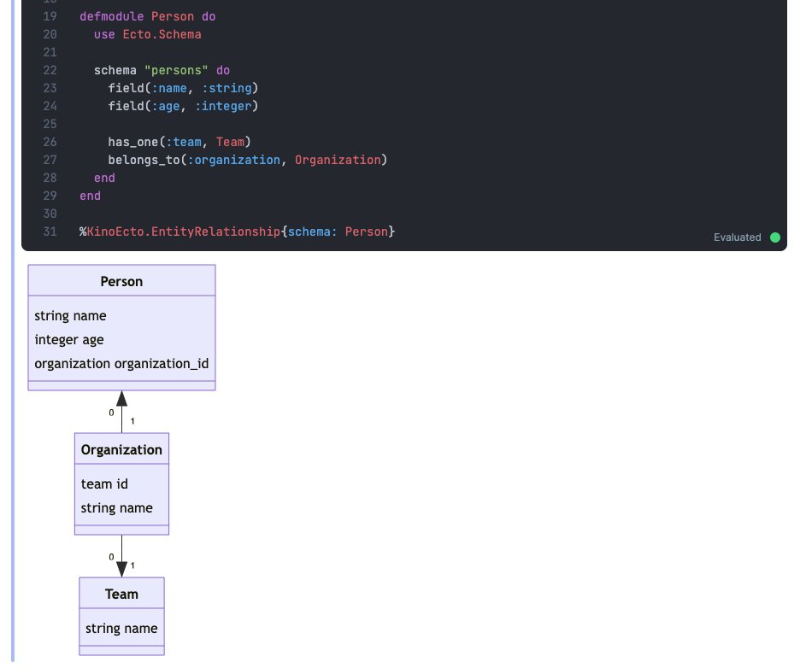The image size is (812, 668).
Task: Click line number 19 in gutter
Action: tap(50, 16)
